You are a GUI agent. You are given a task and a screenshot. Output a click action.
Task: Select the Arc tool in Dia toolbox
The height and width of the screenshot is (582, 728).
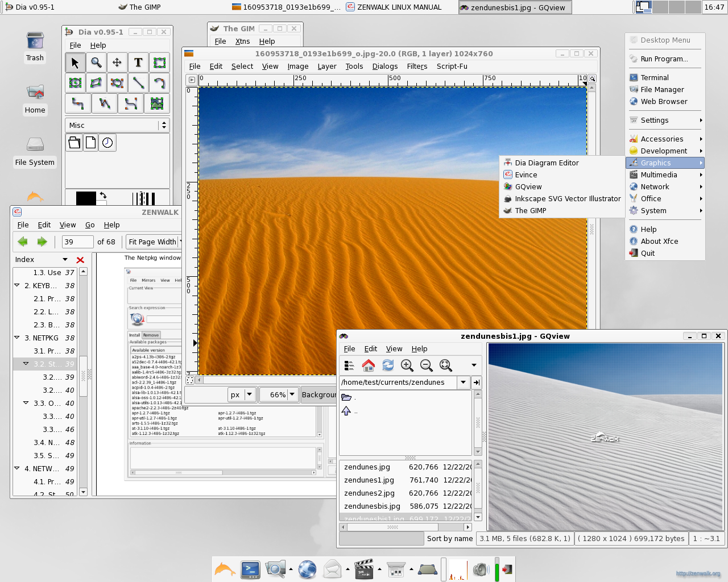pyautogui.click(x=159, y=83)
